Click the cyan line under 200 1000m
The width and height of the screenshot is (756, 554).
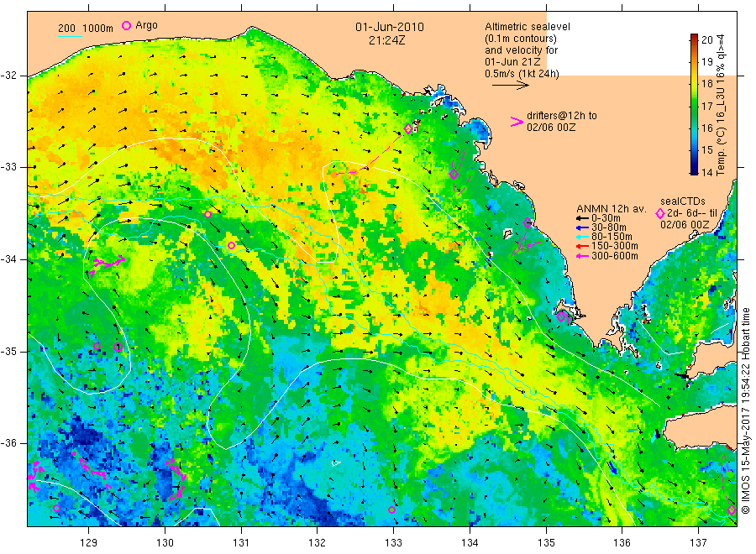click(x=70, y=36)
